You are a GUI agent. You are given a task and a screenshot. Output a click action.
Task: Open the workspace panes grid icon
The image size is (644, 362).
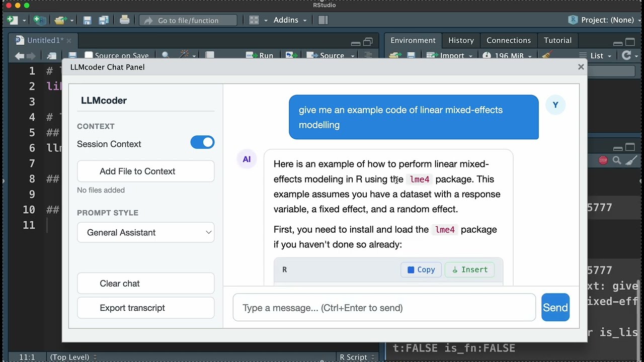click(254, 20)
